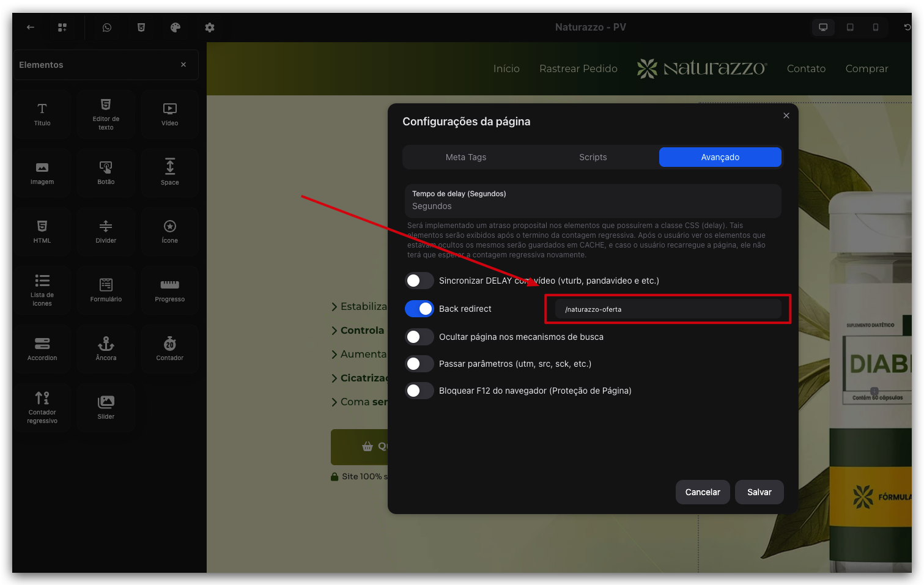Add a Lista de ícones element

click(x=42, y=290)
